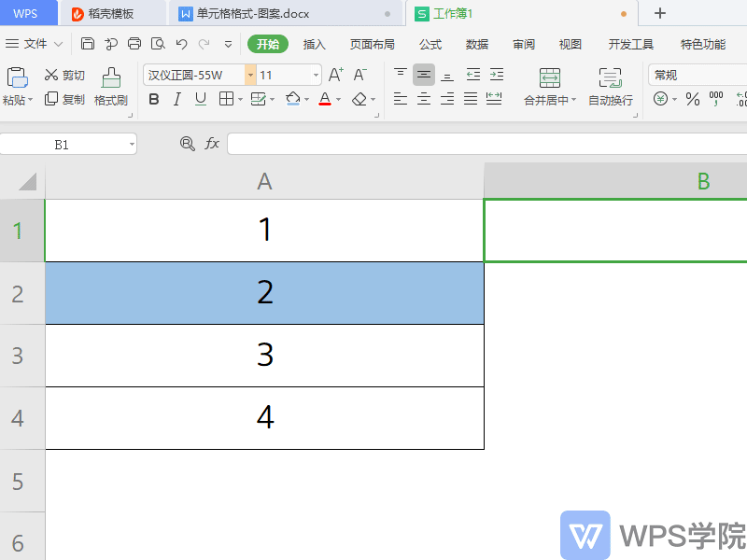Center text horizontally
747x560 pixels.
[x=424, y=99]
